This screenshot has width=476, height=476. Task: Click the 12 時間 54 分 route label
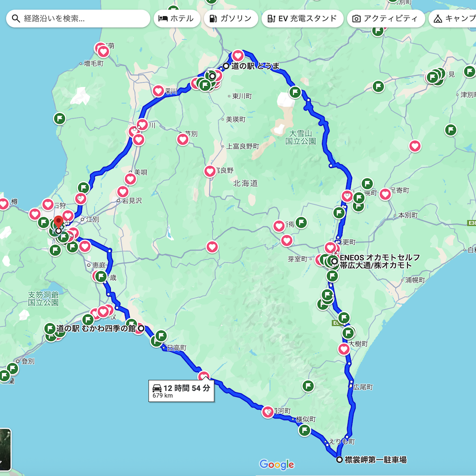point(181,391)
